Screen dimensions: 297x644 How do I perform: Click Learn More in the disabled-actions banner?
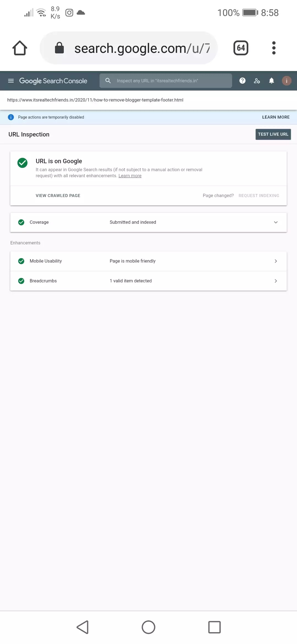click(x=276, y=117)
